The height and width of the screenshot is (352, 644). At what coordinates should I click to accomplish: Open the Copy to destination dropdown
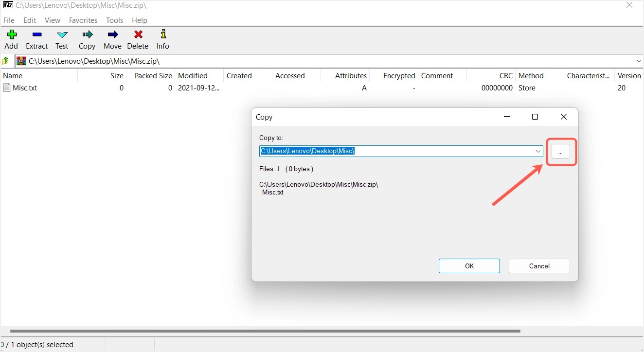pyautogui.click(x=537, y=151)
